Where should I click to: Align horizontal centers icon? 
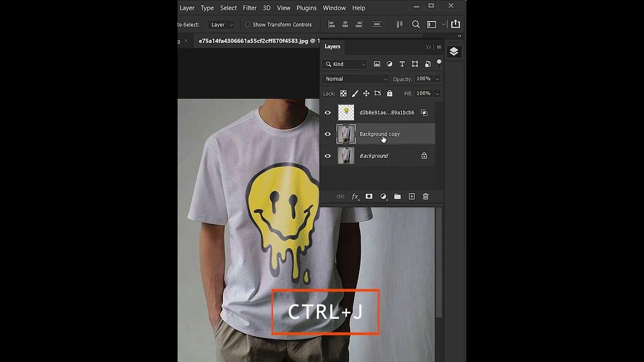(345, 24)
